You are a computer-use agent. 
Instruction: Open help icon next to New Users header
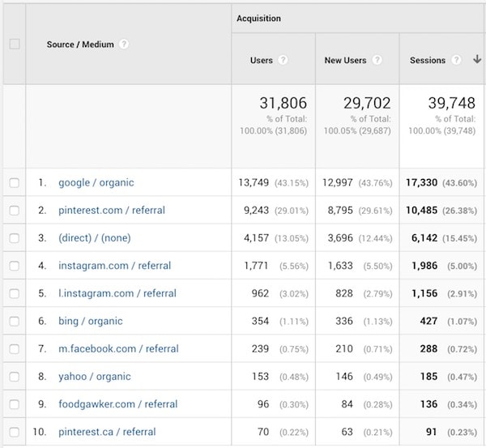[377, 60]
